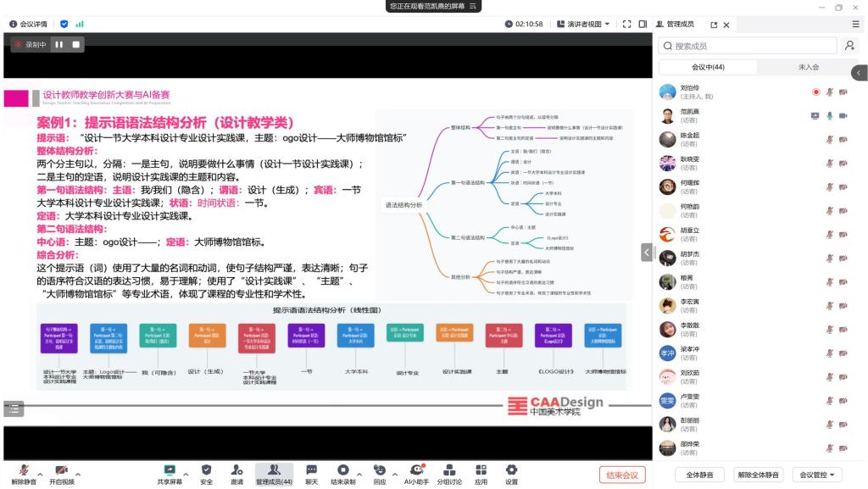
Task: Open the 邀请 invite icon
Action: pos(236,470)
